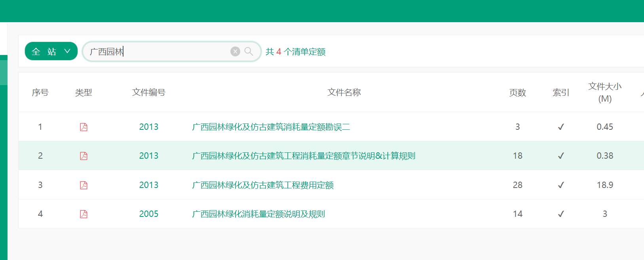Viewport: 644px width, 260px height.
Task: Click page count 28 in row 3
Action: click(x=518, y=185)
